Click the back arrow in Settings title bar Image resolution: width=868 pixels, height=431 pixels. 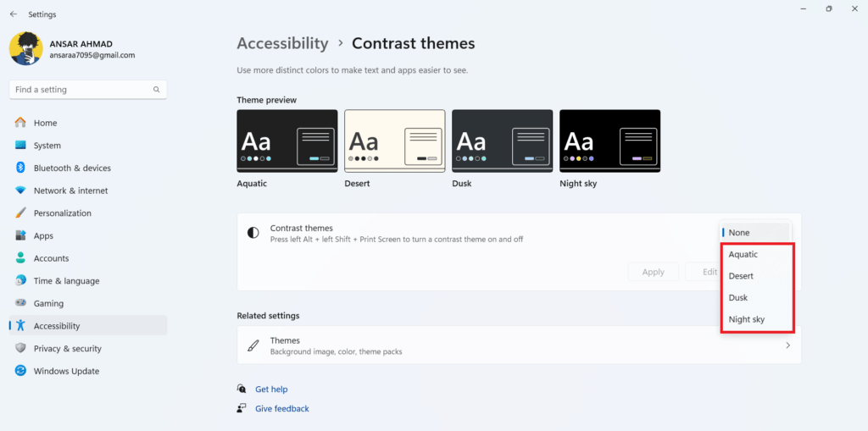coord(14,14)
